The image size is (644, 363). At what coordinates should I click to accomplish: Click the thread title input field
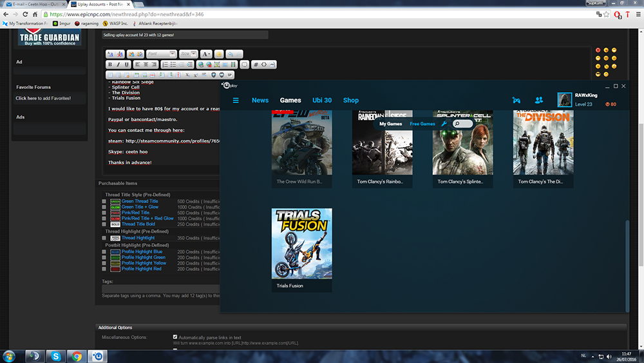click(185, 35)
